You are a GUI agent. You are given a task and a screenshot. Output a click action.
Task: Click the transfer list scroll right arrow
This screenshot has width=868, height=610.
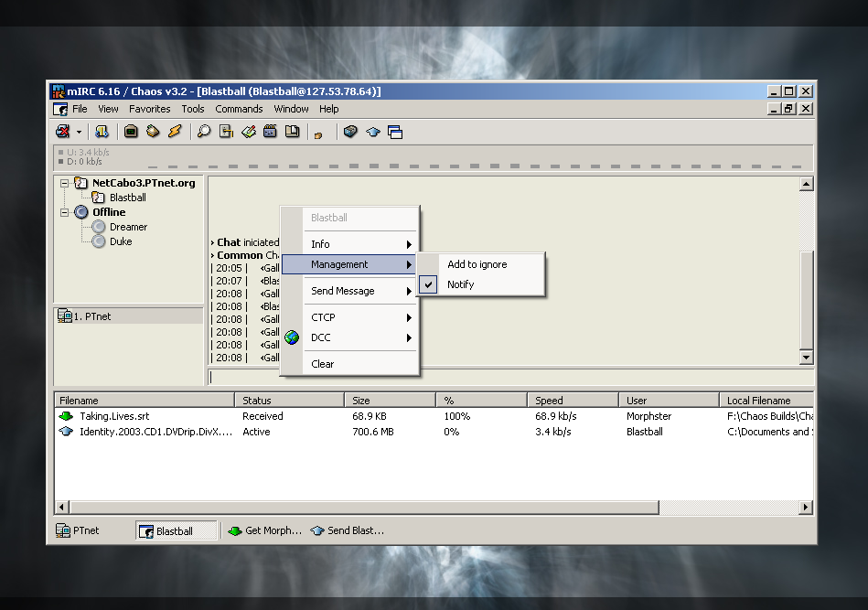click(x=806, y=507)
